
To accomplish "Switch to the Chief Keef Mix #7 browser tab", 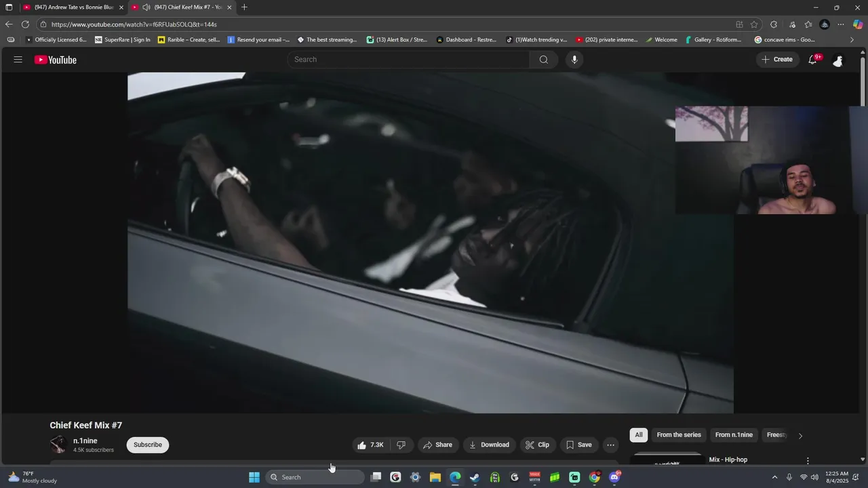I will point(188,7).
